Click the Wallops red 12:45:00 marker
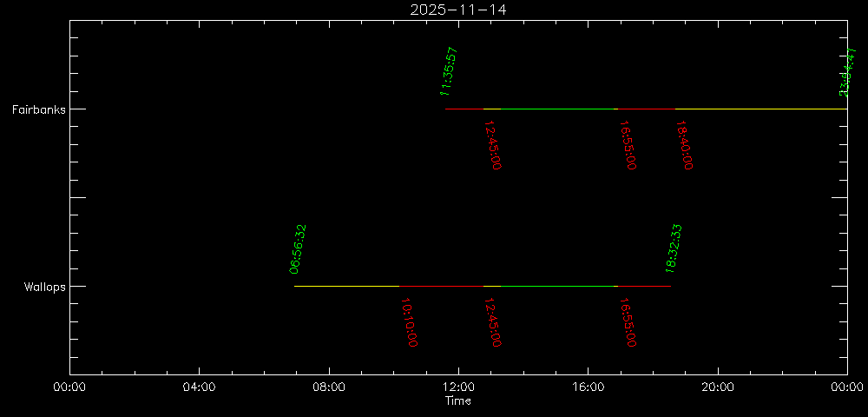The width and height of the screenshot is (868, 417). (493, 322)
